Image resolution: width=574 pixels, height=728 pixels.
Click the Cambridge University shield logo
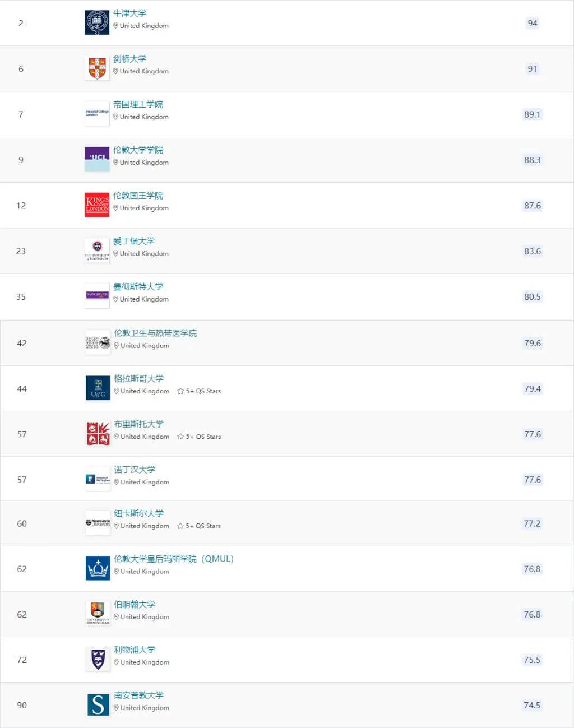tap(97, 68)
